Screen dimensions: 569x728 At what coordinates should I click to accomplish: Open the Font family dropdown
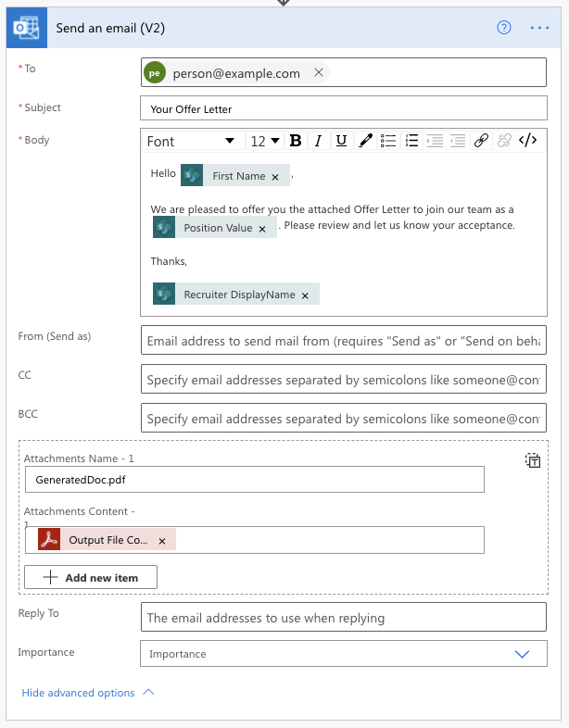click(x=192, y=141)
